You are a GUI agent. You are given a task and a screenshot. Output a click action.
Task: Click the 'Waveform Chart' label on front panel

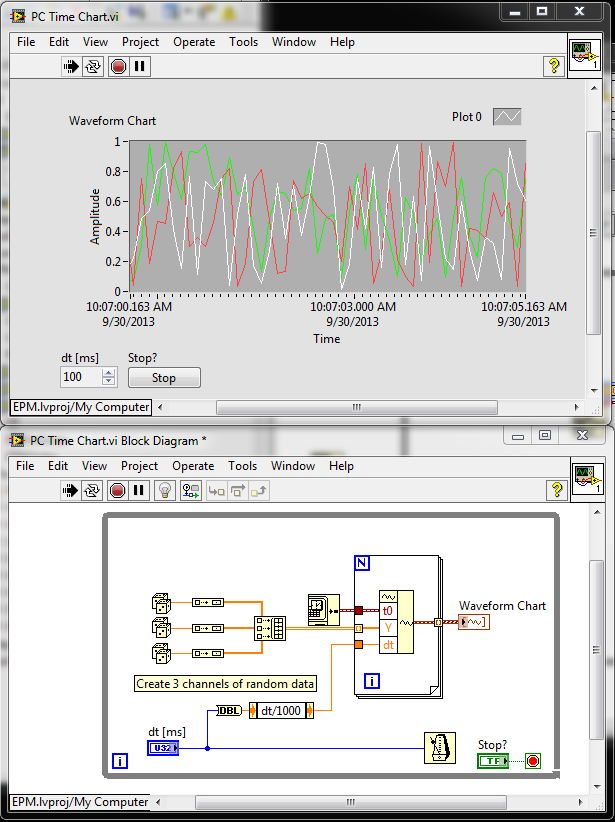tap(113, 121)
